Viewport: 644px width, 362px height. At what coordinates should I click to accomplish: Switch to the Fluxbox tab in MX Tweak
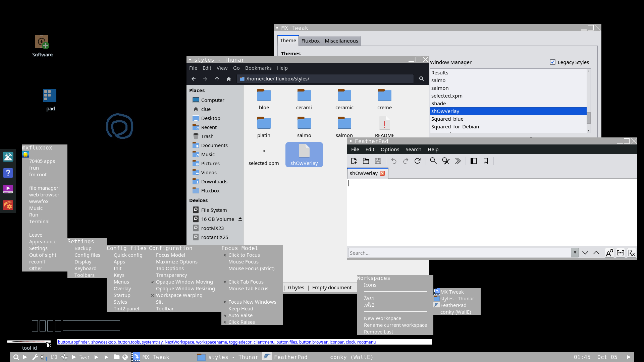point(310,41)
